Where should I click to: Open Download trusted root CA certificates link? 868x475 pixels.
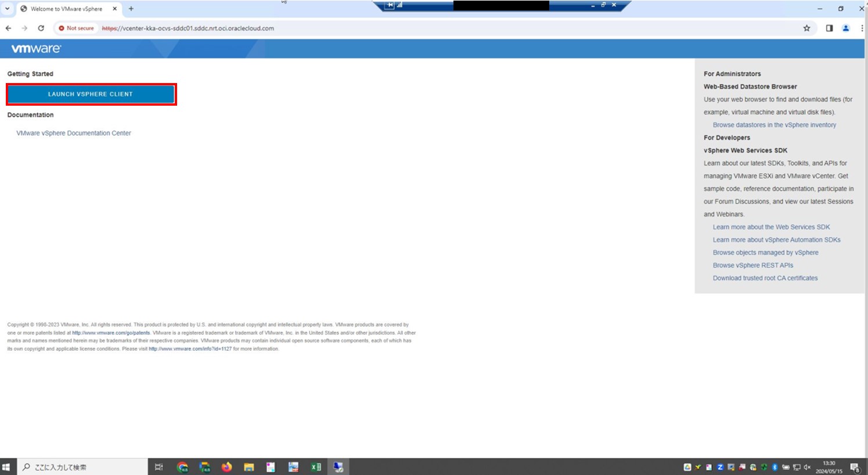coord(765,278)
